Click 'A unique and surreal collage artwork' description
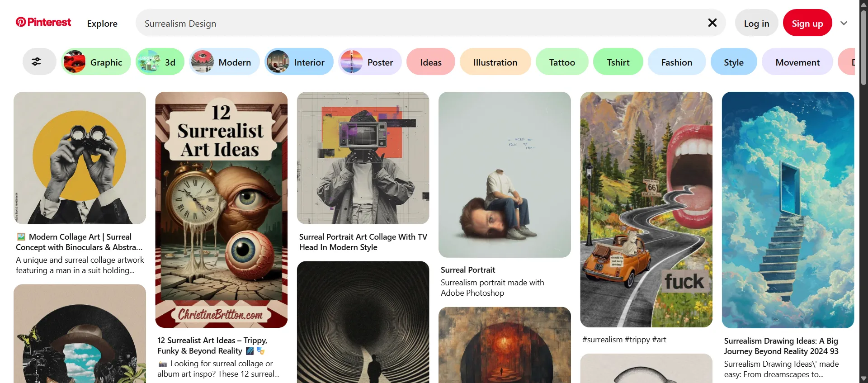Viewport: 868px width, 383px height. click(x=80, y=265)
